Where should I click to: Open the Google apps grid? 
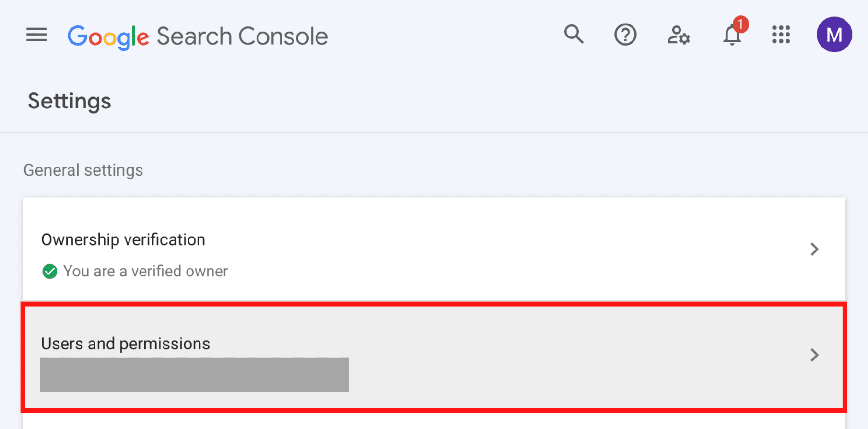pos(781,35)
